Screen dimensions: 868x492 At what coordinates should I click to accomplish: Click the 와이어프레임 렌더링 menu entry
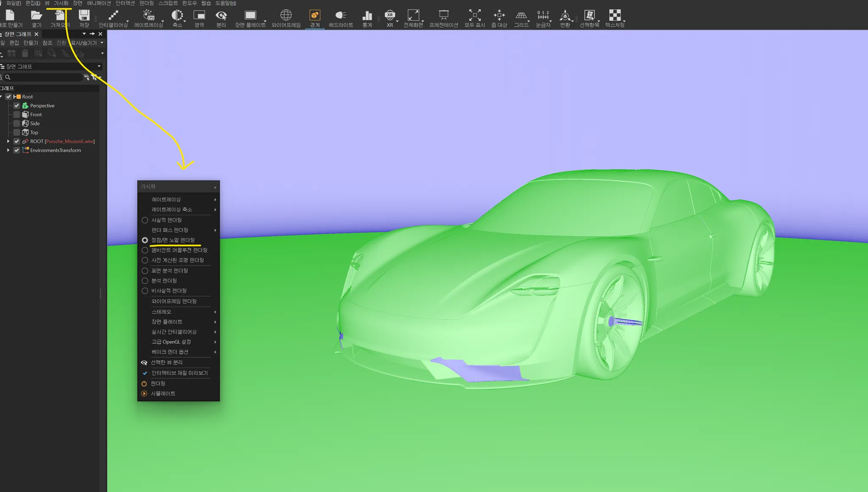pos(174,301)
